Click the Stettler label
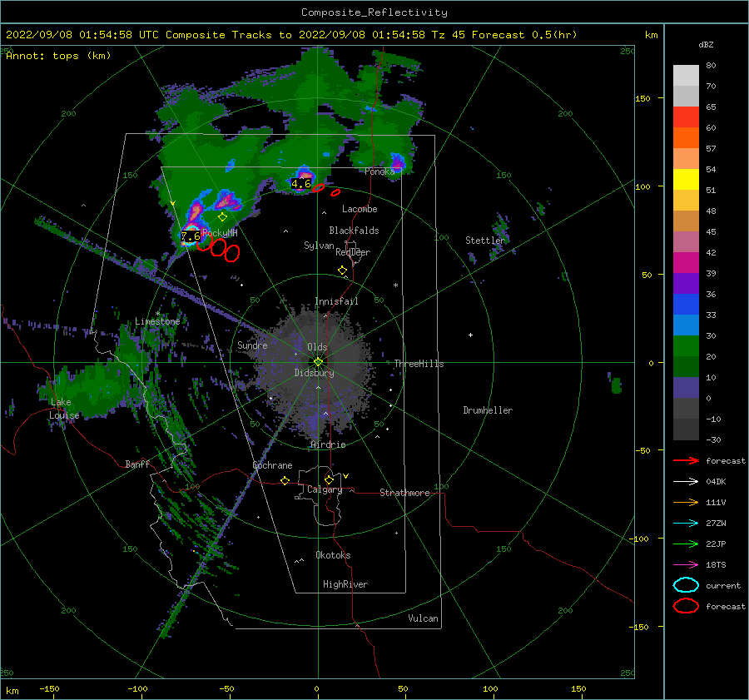This screenshot has width=749, height=700. pos(485,241)
